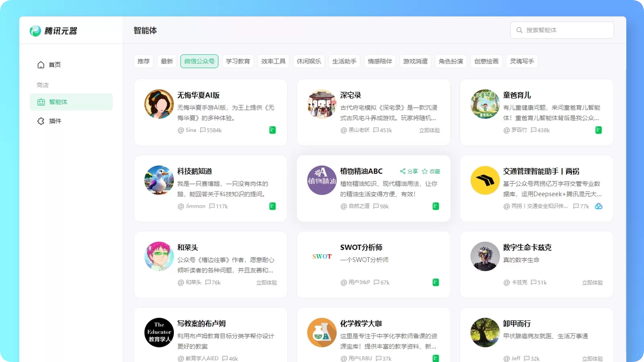Click green document icon on SWOT分析师 card
The image size is (644, 362).
pos(436,282)
